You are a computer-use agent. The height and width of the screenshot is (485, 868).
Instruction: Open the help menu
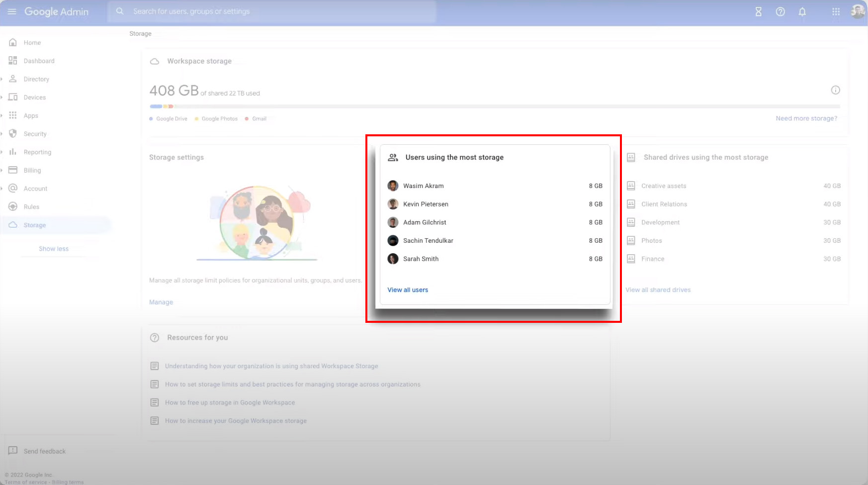(780, 12)
